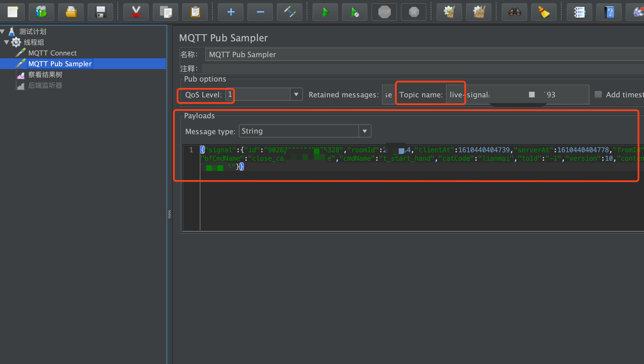644x364 pixels.
Task: Click Start no pauses icon
Action: 355,12
